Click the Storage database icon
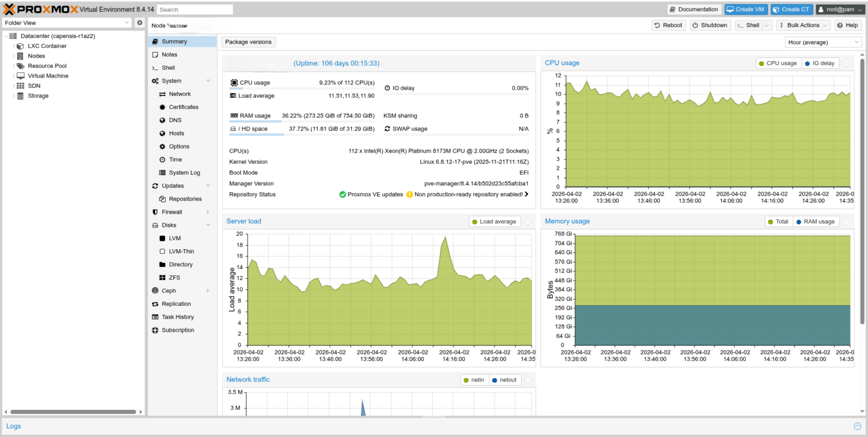868x437 pixels. pos(20,96)
